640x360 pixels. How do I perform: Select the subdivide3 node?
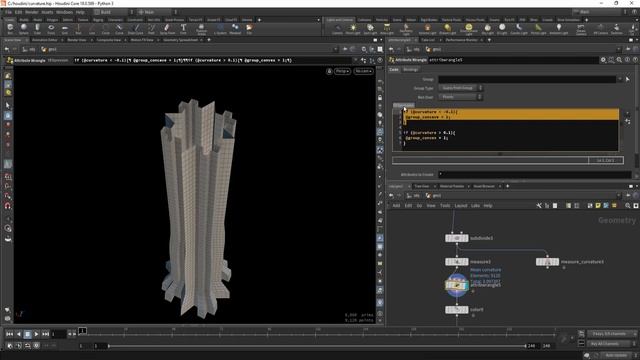(457, 238)
